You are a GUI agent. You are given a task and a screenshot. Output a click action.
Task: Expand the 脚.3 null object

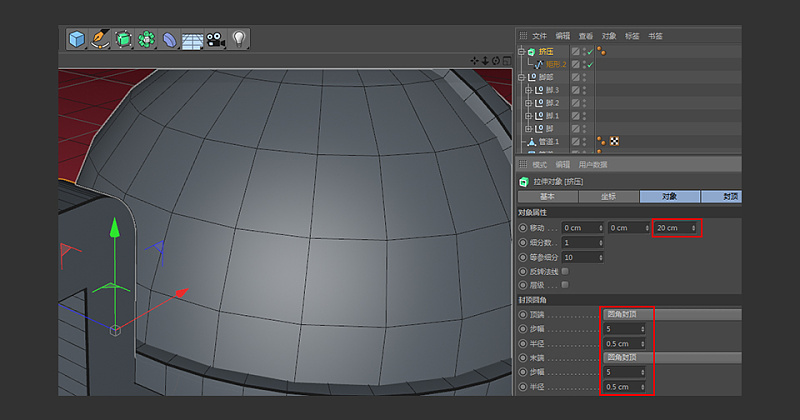coord(528,90)
